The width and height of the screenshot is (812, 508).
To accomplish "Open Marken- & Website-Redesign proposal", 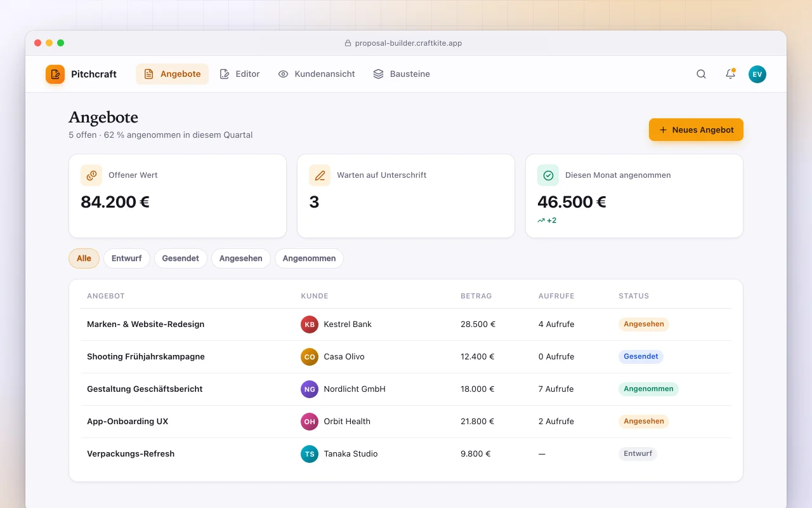I will tap(146, 324).
